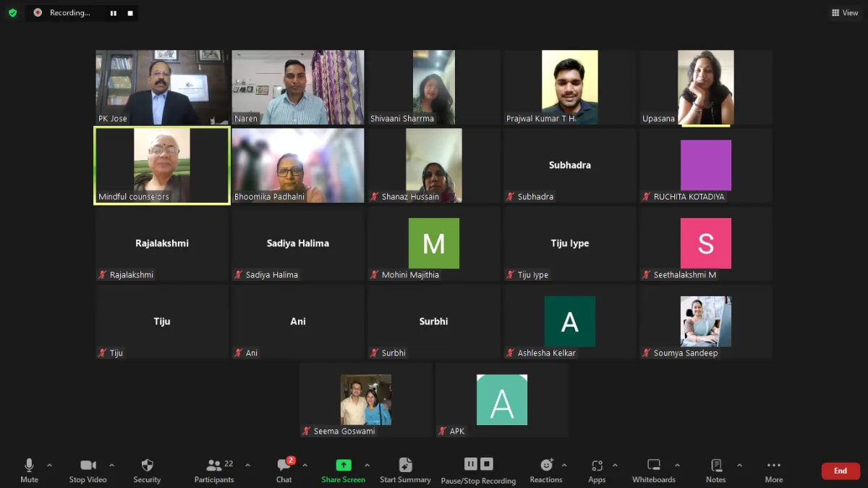The width and height of the screenshot is (868, 488).
Task: Open the Apps icon
Action: pos(597,466)
